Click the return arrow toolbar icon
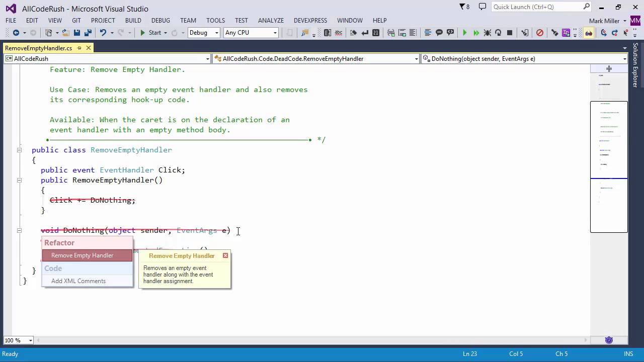The image size is (644, 362). click(365, 33)
